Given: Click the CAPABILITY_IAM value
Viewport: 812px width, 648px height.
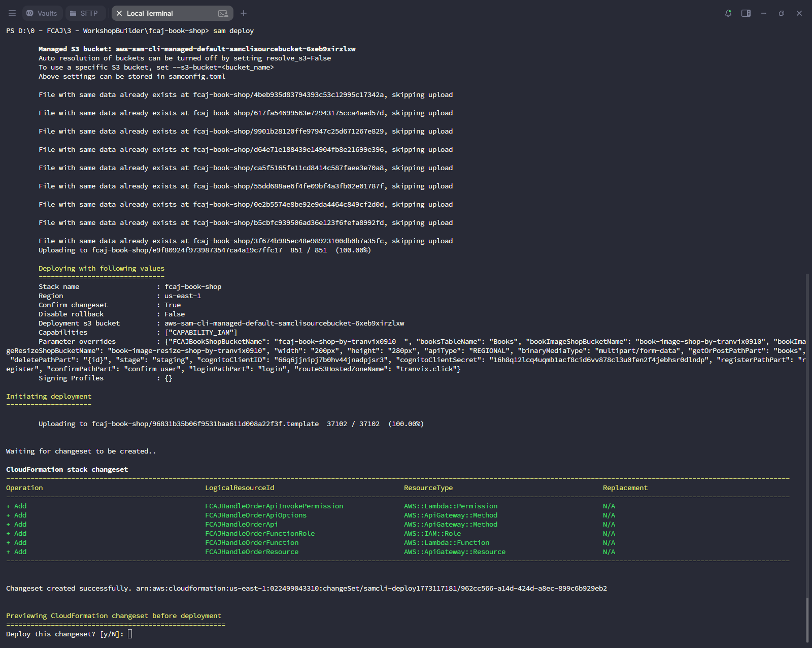Looking at the screenshot, I should (x=201, y=332).
